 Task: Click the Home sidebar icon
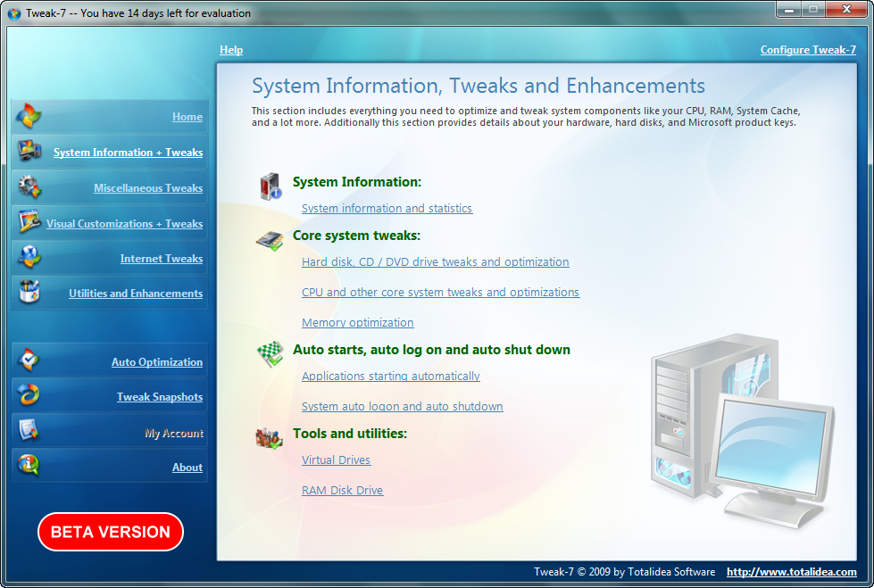[29, 115]
